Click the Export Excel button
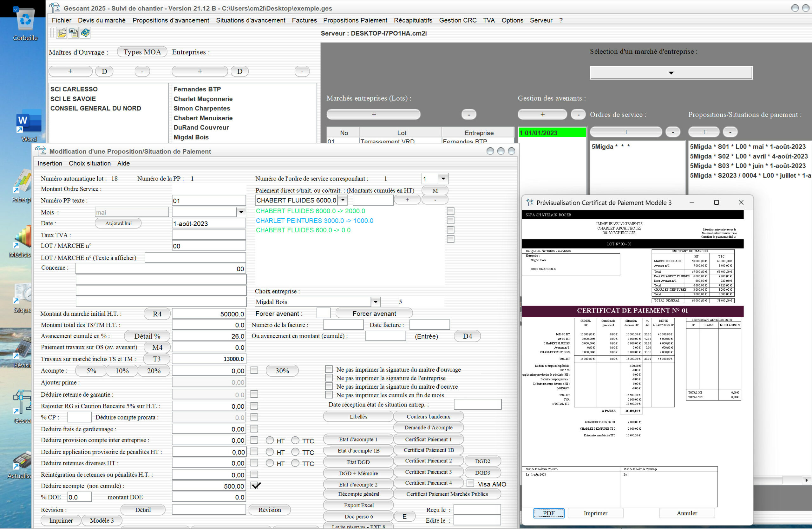The height and width of the screenshot is (529, 812). (358, 505)
